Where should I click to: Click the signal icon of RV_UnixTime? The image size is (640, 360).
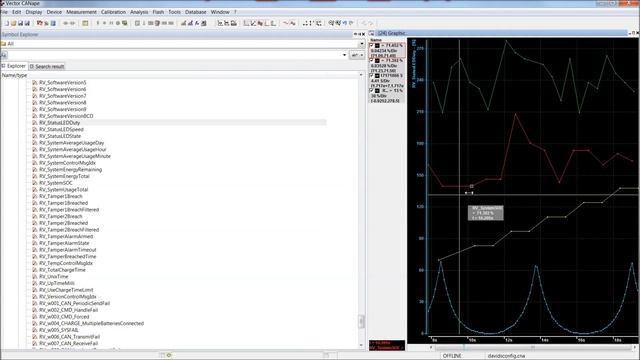tap(35, 276)
